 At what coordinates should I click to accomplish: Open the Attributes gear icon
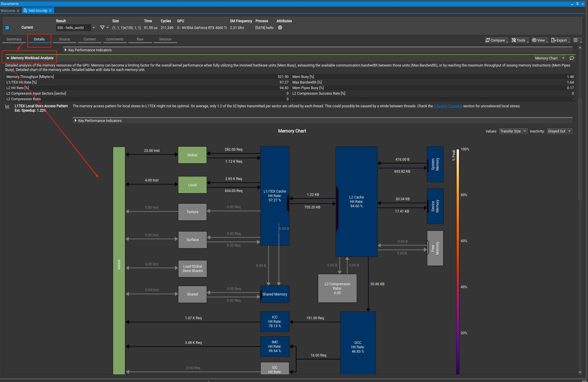[x=280, y=28]
